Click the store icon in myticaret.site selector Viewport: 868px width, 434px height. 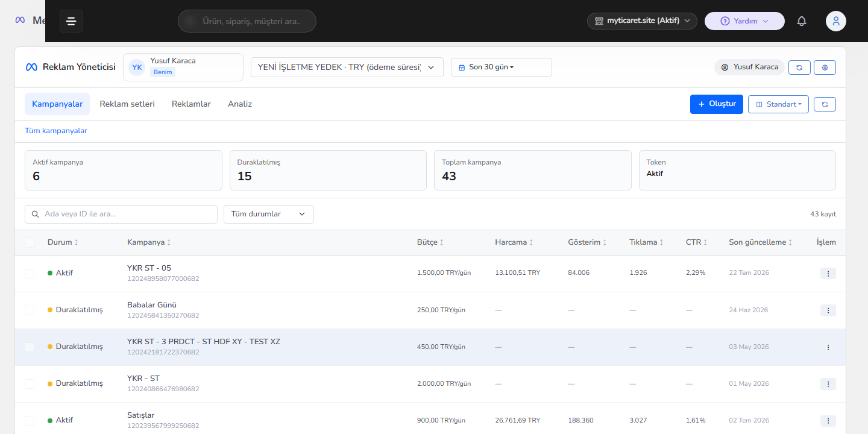599,20
